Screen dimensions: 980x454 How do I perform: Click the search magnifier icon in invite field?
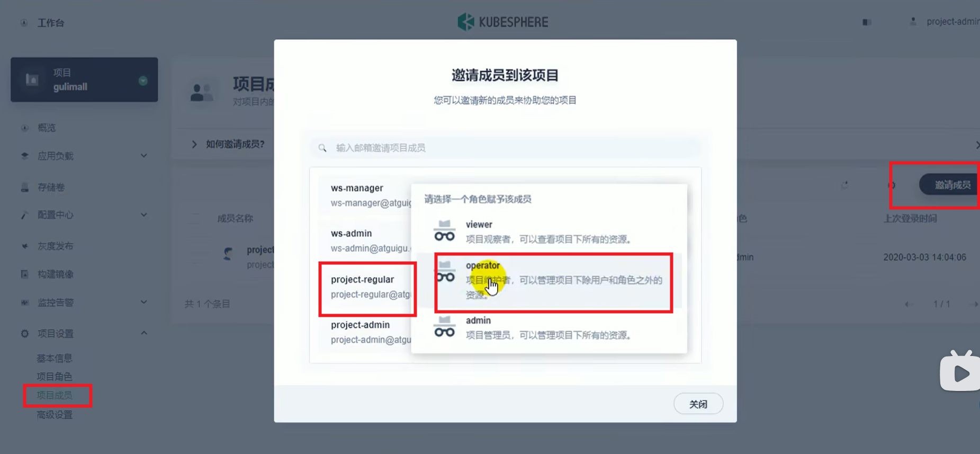tap(322, 148)
